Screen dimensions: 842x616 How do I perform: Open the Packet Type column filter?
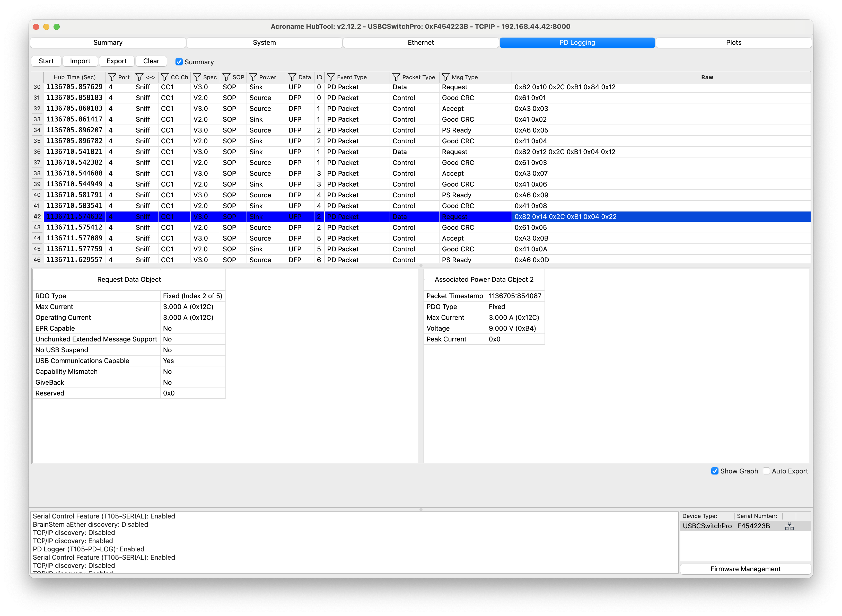pyautogui.click(x=396, y=77)
